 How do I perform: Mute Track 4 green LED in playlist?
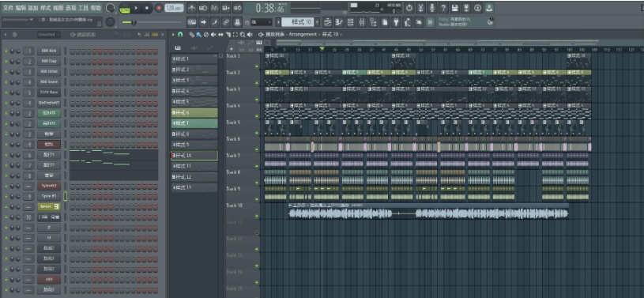pos(257,116)
